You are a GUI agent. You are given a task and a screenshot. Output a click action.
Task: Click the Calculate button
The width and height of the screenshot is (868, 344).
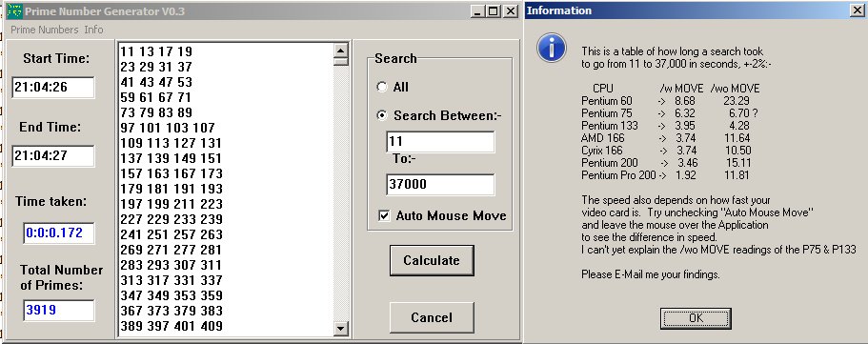click(x=432, y=260)
